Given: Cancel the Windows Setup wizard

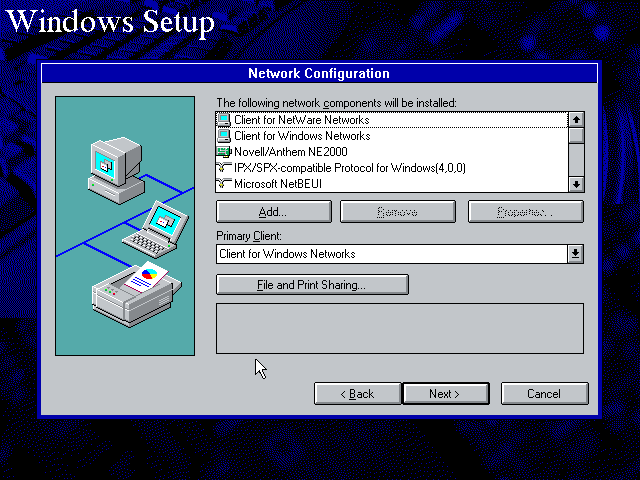Looking at the screenshot, I should [x=544, y=393].
